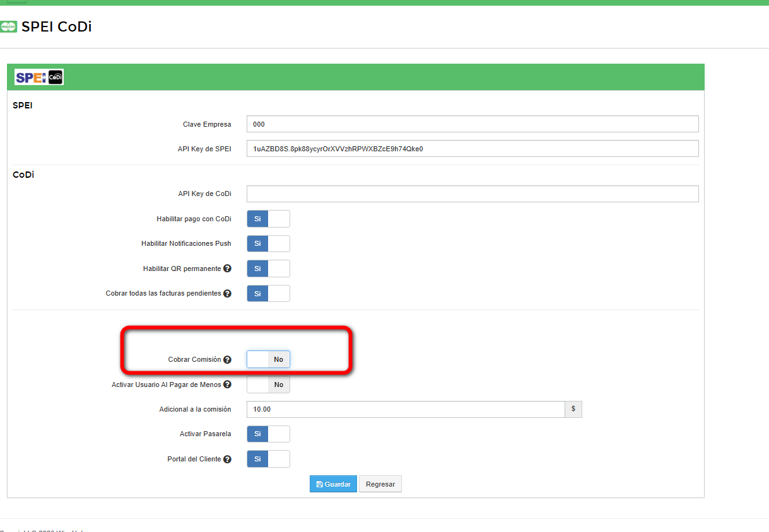Image resolution: width=769 pixels, height=532 pixels.
Task: Click the Adicional a la comisión amount field
Action: (405, 410)
